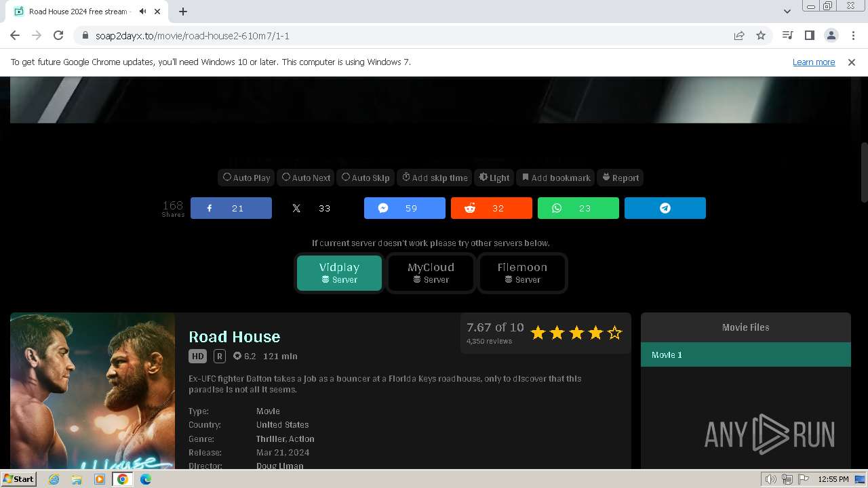Switch to the Filemoon server
This screenshot has width=868, height=488.
pyautogui.click(x=522, y=272)
